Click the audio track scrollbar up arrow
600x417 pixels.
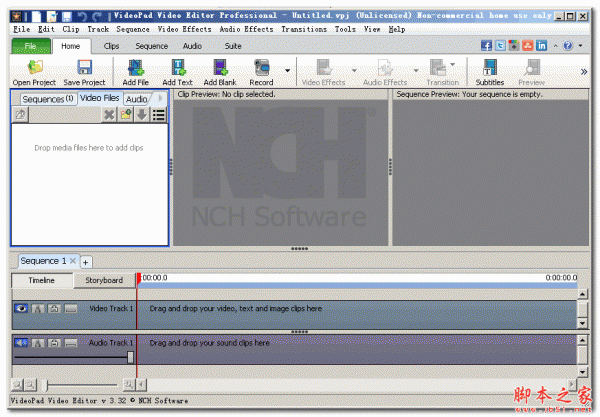click(x=582, y=340)
